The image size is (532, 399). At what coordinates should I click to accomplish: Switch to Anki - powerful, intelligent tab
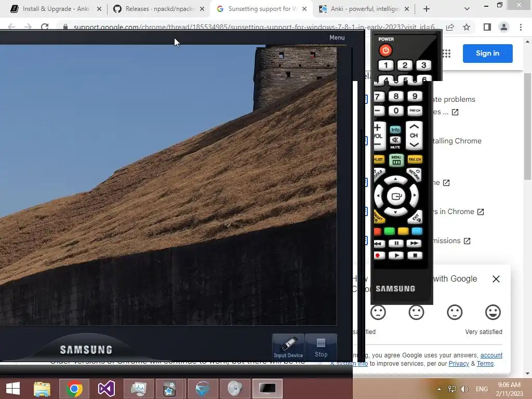pos(364,9)
